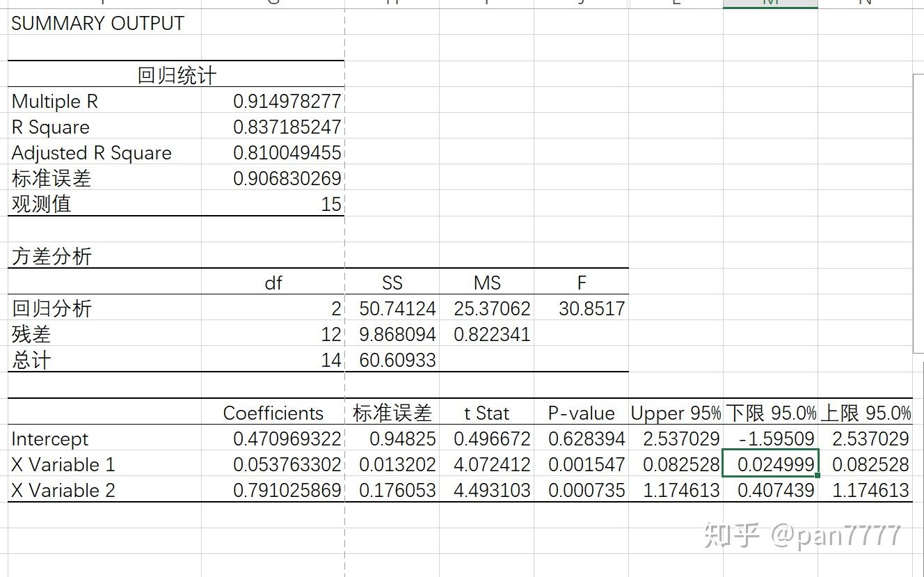Viewport: 924px width, 577px height.
Task: Click the Multiple R value 0.914978277
Action: (x=287, y=102)
